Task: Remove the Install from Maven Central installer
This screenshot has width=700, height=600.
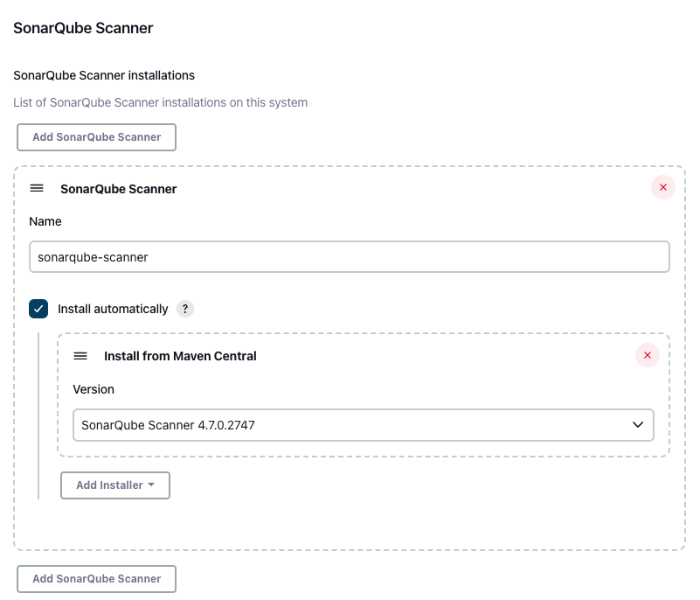Action: [x=648, y=355]
